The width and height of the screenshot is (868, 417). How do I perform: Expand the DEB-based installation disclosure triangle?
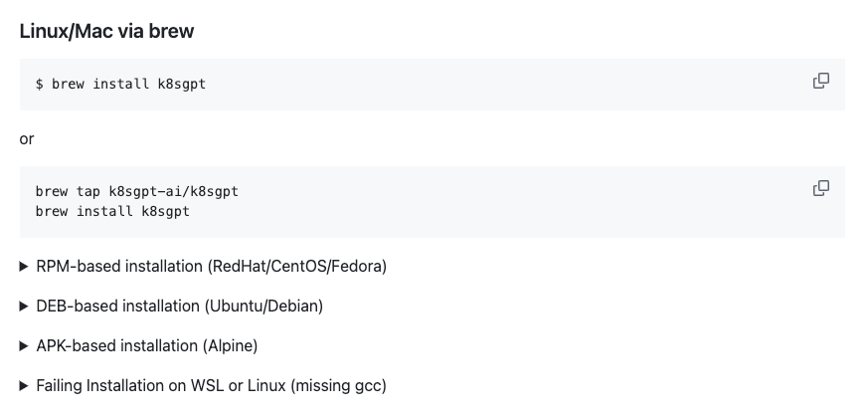(23, 306)
